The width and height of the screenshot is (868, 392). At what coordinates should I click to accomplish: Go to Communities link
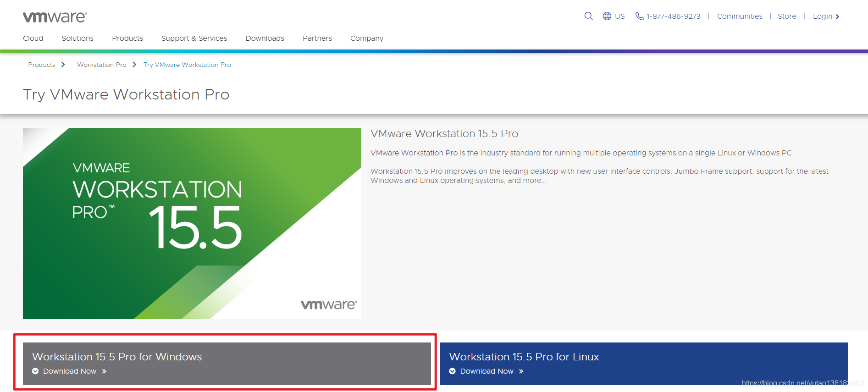point(740,17)
